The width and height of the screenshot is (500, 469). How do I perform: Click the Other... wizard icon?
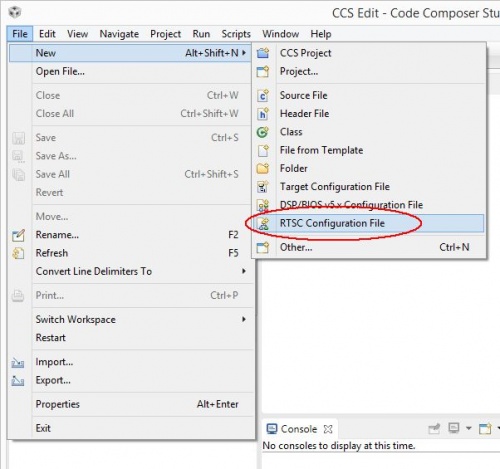click(x=263, y=247)
